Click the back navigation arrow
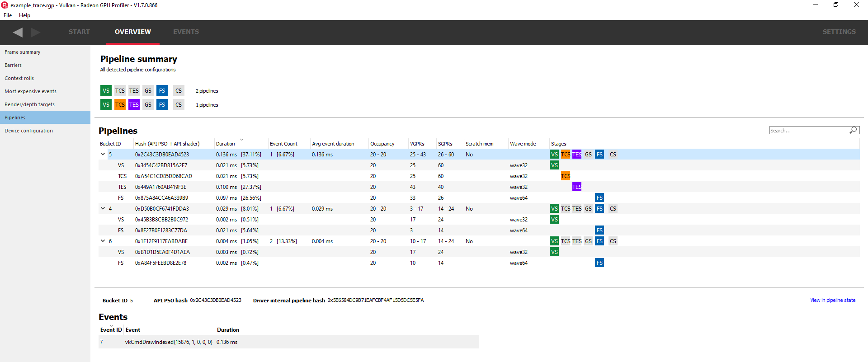 (18, 32)
